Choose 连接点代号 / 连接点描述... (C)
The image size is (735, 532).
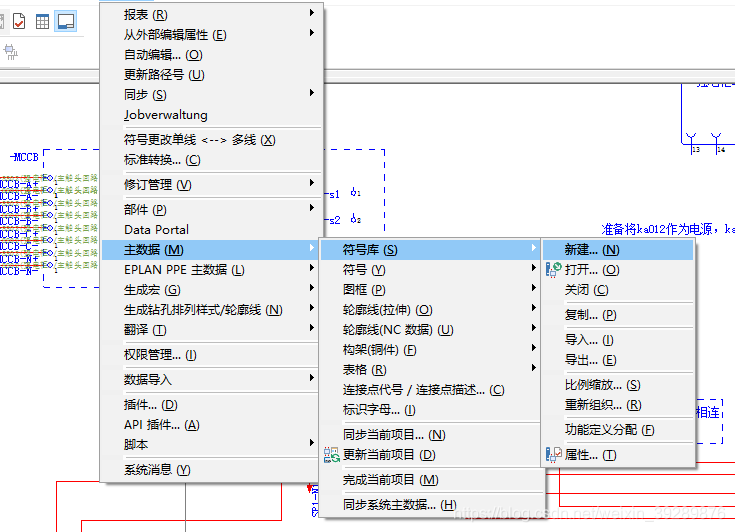[x=430, y=390]
